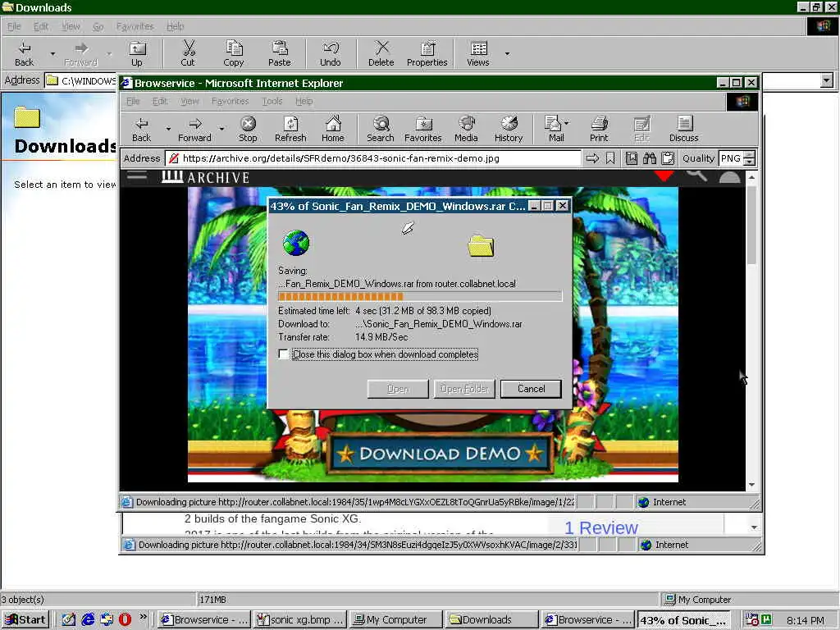This screenshot has width=840, height=630.
Task: Open the Views dropdown arrow in the Downloads toolbar
Action: 507,53
